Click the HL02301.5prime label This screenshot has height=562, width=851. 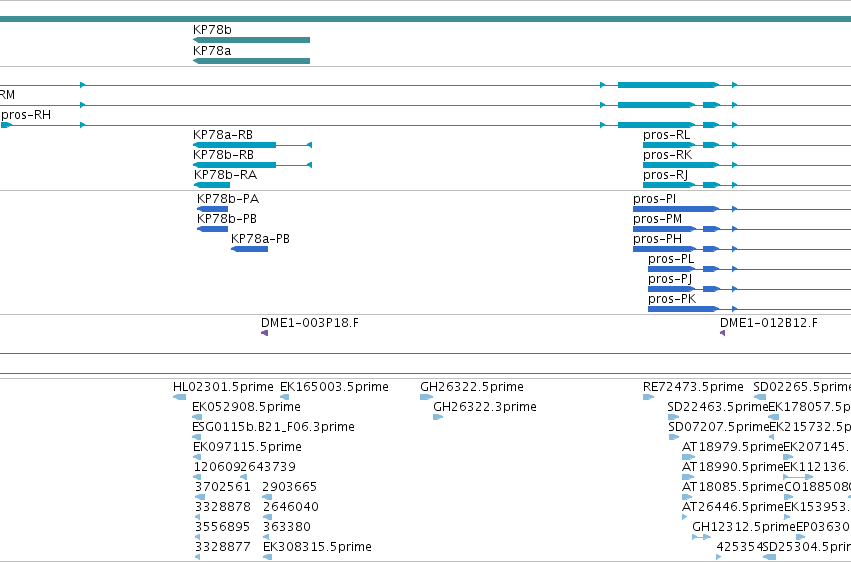coord(223,387)
